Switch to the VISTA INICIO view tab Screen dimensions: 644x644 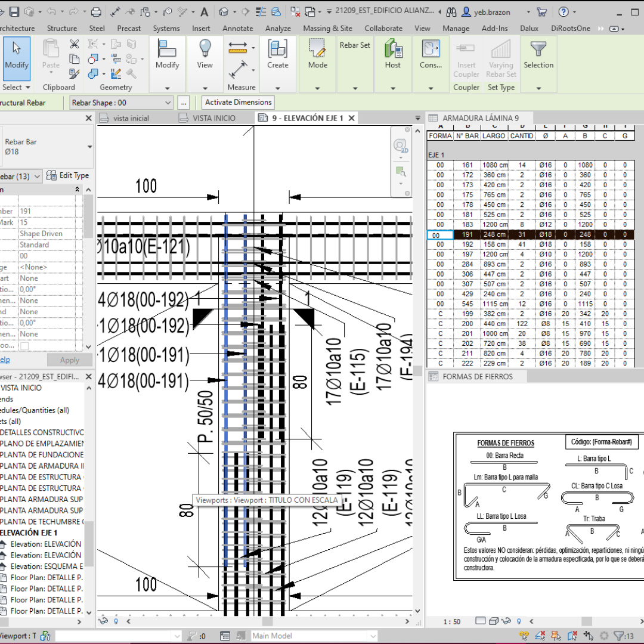click(x=214, y=118)
